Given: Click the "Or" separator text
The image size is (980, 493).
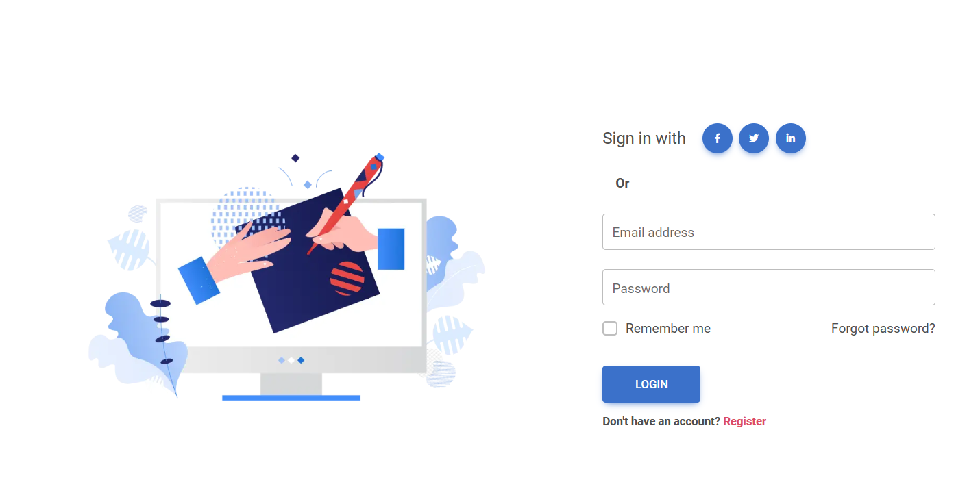Looking at the screenshot, I should click(x=622, y=184).
